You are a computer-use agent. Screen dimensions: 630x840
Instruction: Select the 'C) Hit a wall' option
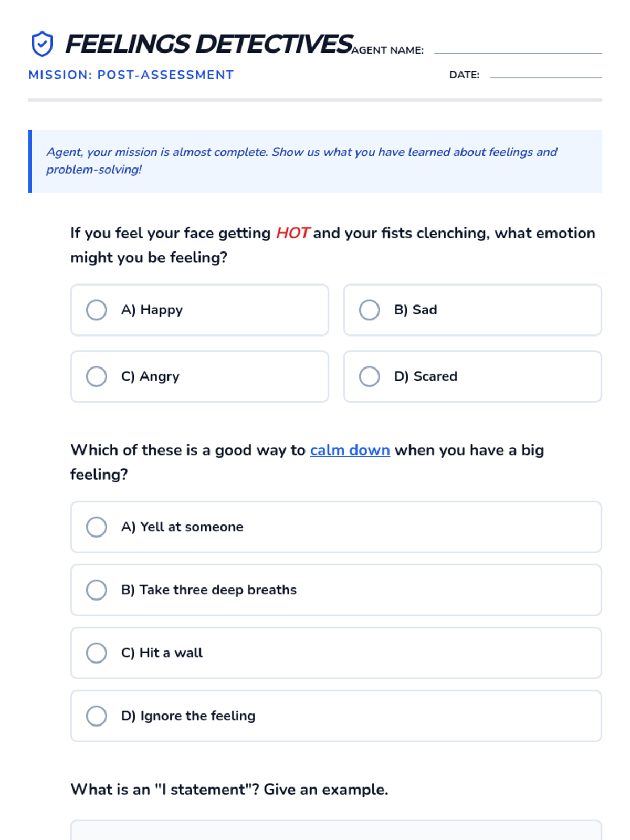tap(97, 653)
